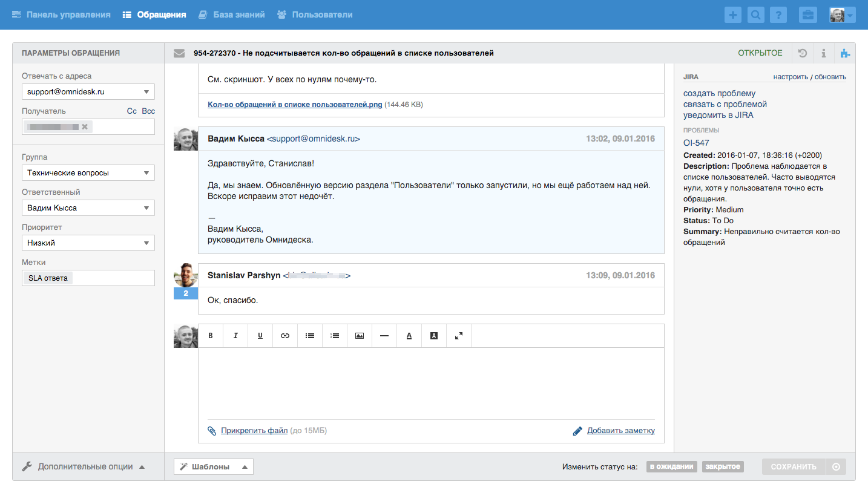Open attached png file link
This screenshot has width=868, height=493.
click(x=295, y=105)
